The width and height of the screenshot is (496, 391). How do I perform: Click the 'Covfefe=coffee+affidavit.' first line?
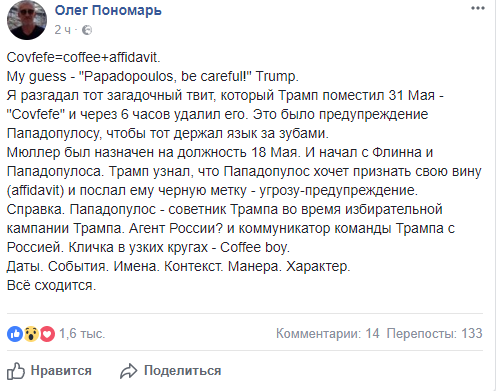tap(84, 57)
